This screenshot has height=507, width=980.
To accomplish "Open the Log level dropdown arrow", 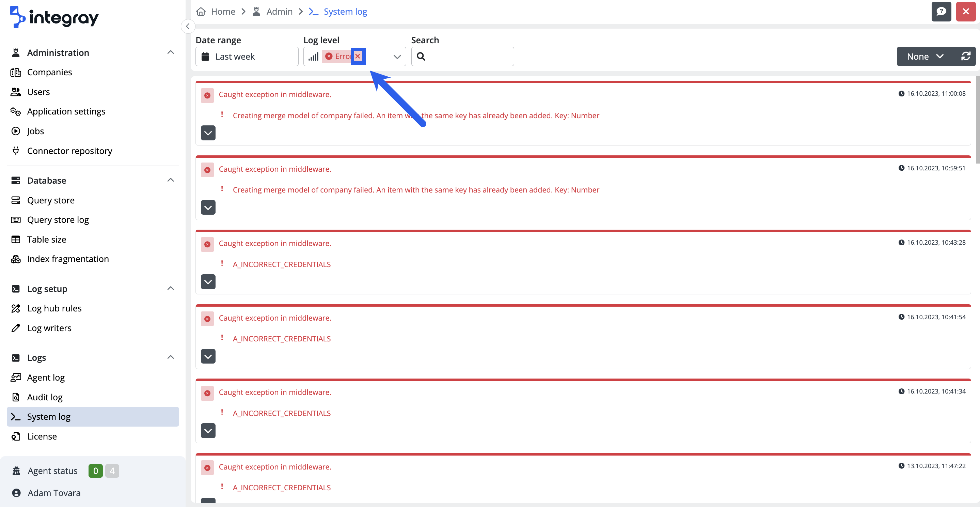I will point(397,57).
